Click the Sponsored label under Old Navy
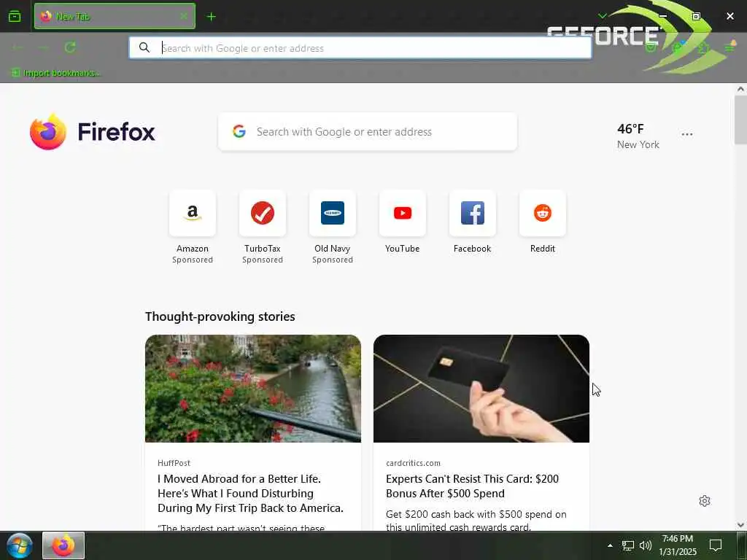 pyautogui.click(x=333, y=260)
